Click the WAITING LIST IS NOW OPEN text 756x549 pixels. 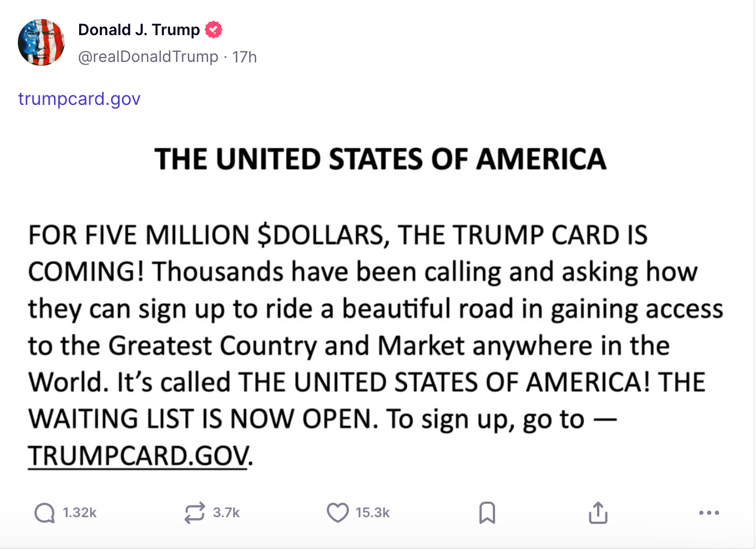200,419
